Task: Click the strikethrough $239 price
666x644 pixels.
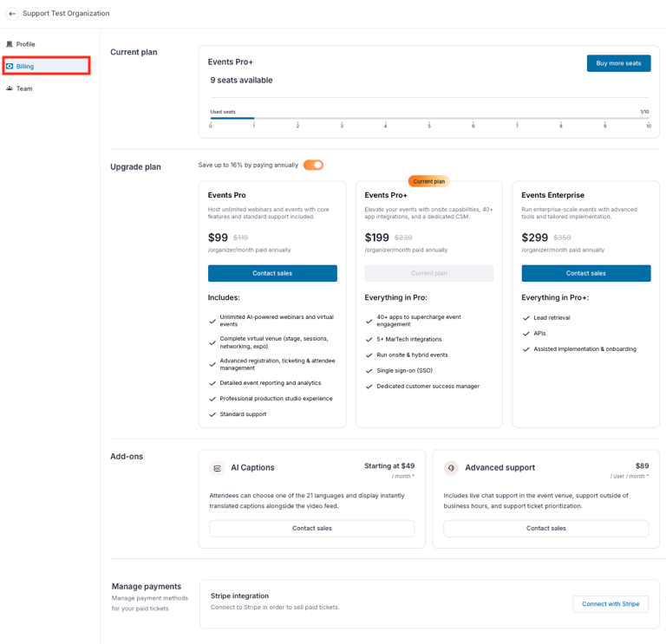Action: point(403,237)
